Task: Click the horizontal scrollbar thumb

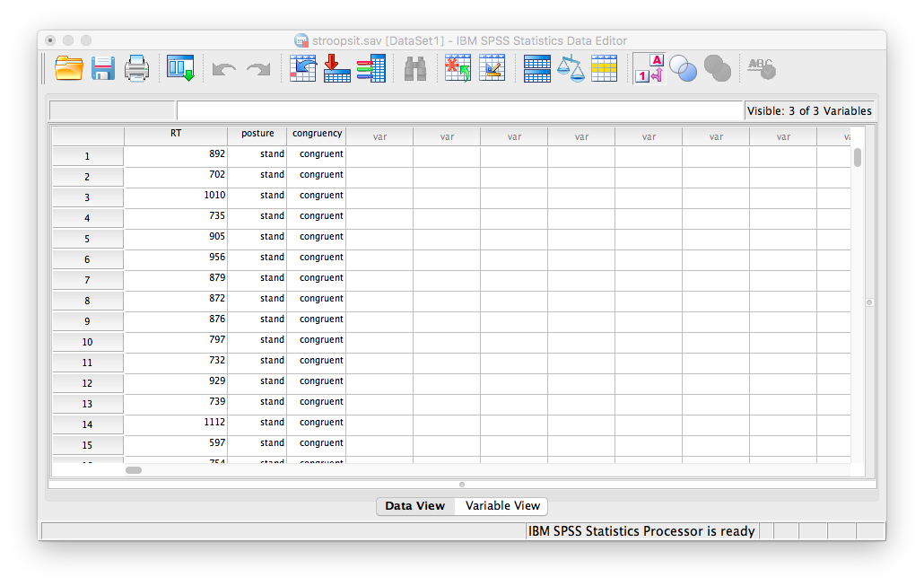Action: tap(134, 470)
